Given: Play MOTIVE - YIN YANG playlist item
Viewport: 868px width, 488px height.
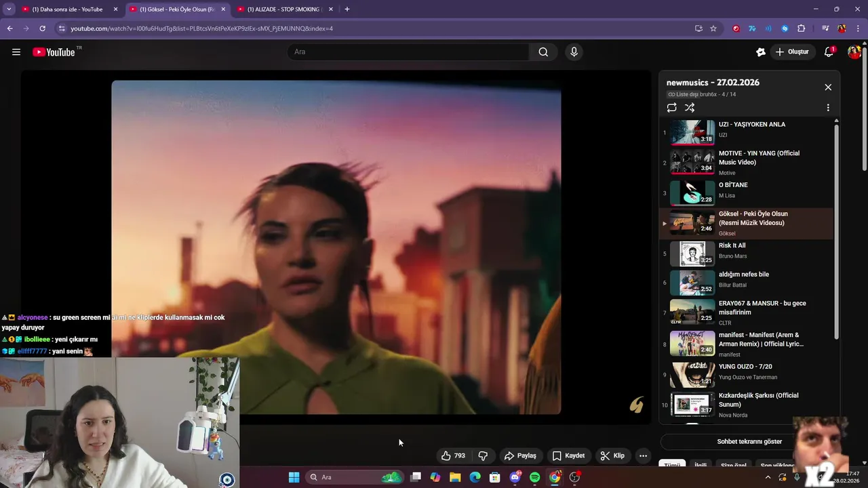Looking at the screenshot, I should coord(746,162).
